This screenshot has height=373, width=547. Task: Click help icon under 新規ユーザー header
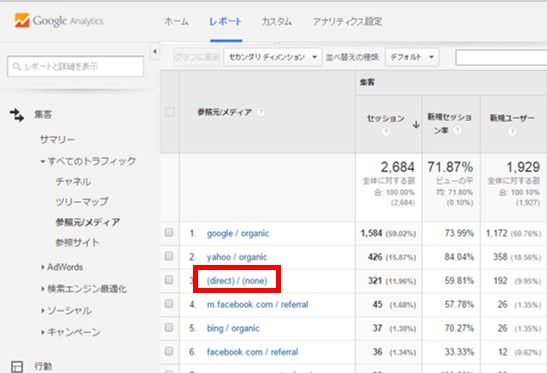pyautogui.click(x=512, y=132)
